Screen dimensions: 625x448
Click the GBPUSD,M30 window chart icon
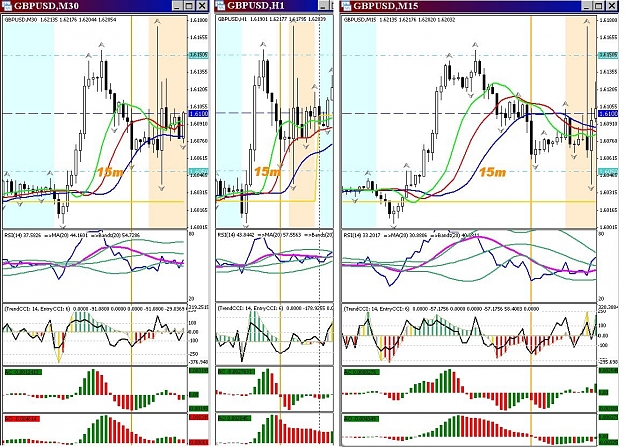pos(7,5)
